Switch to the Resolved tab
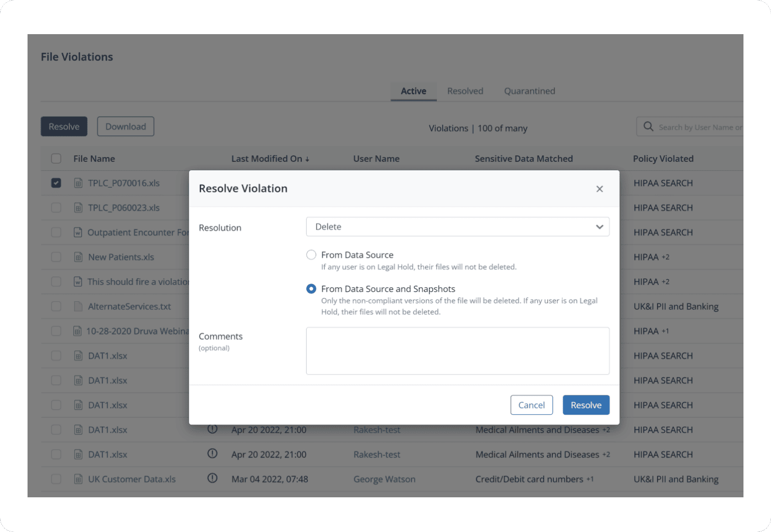771x532 pixels. pos(465,91)
